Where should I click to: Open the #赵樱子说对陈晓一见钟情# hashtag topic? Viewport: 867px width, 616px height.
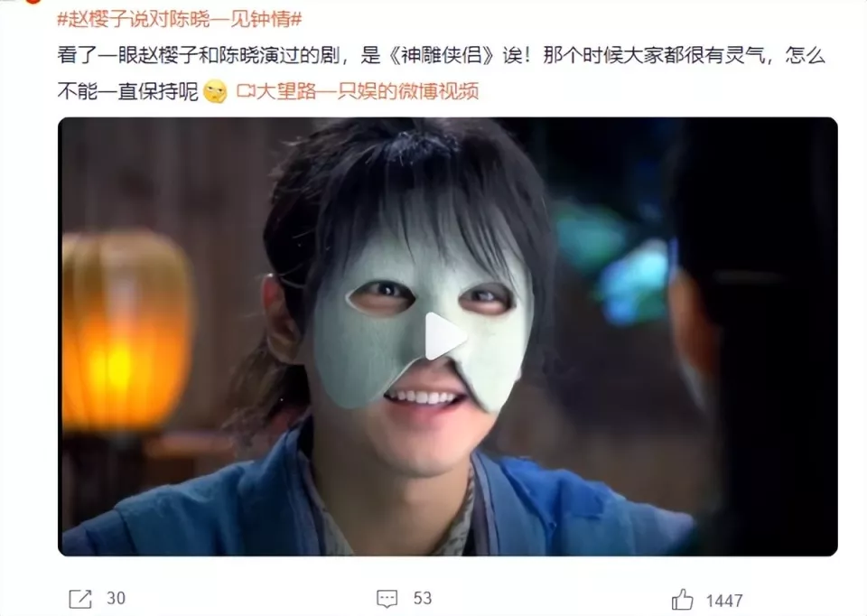pyautogui.click(x=180, y=19)
